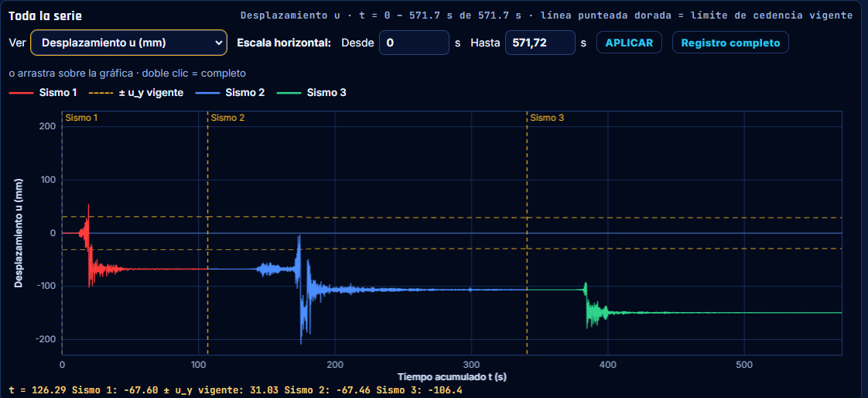Click the Registro completo button
Viewport: 868px width, 398px height.
pos(730,43)
